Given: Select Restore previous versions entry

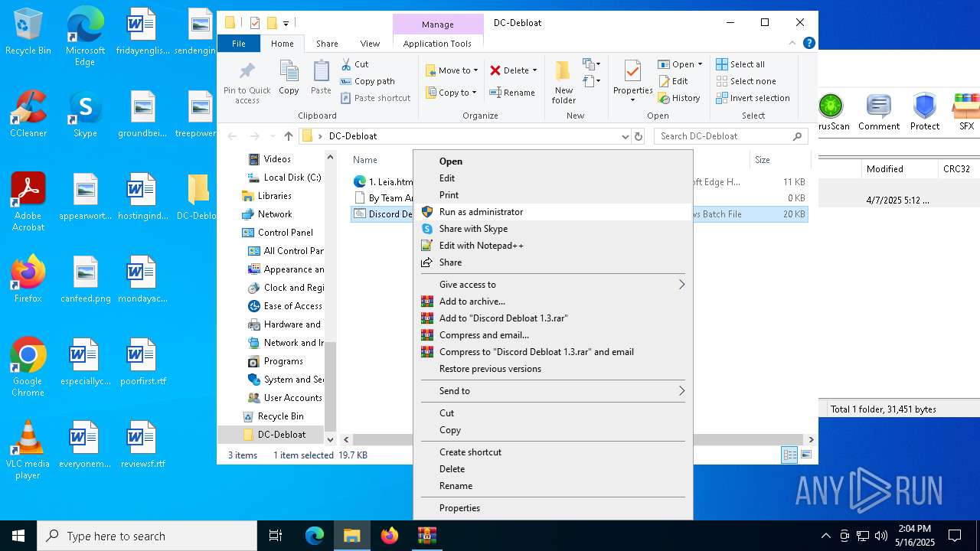Looking at the screenshot, I should tap(490, 369).
